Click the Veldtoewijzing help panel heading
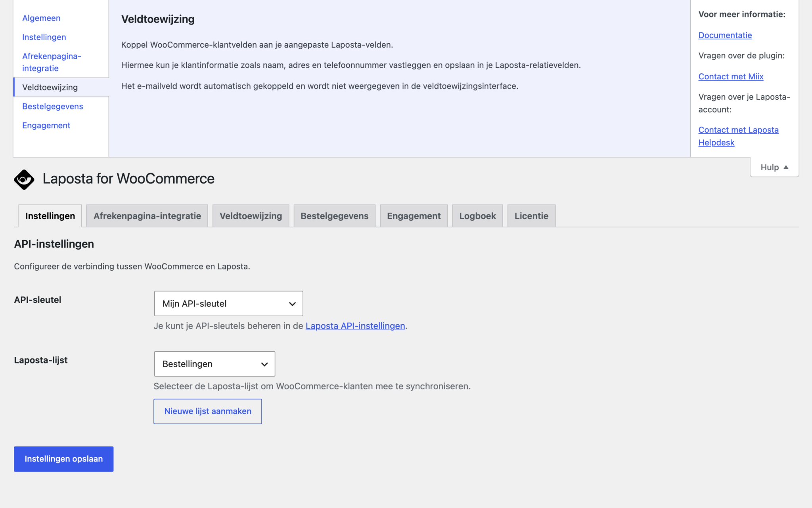This screenshot has width=812, height=508. [158, 19]
